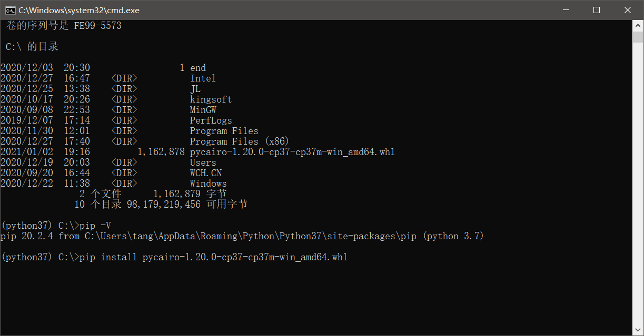Click the vertical scrollbar thumb
Image resolution: width=644 pixels, height=336 pixels.
click(638, 37)
